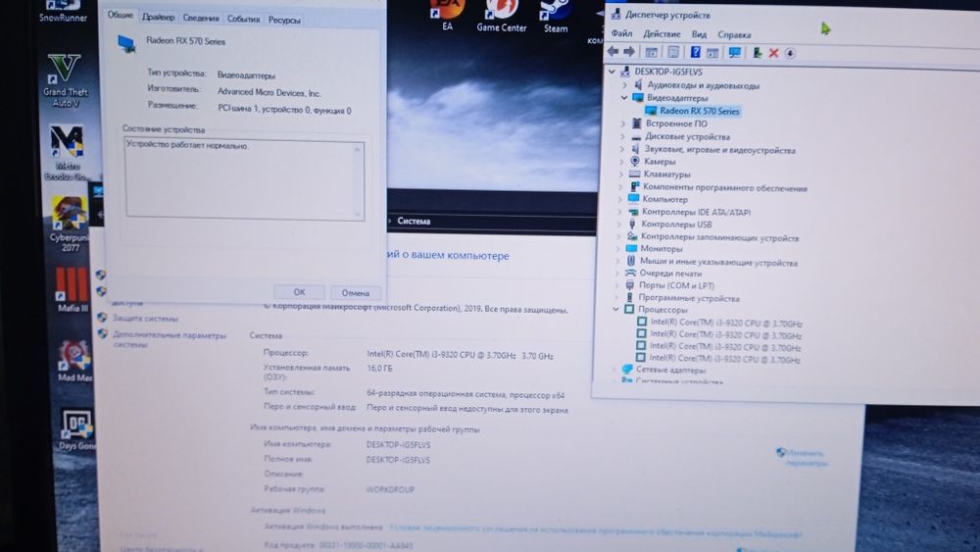Viewport: 980px width, 552px height.
Task: Click the 16,0 ГБ installed memory value
Action: pyautogui.click(x=379, y=369)
